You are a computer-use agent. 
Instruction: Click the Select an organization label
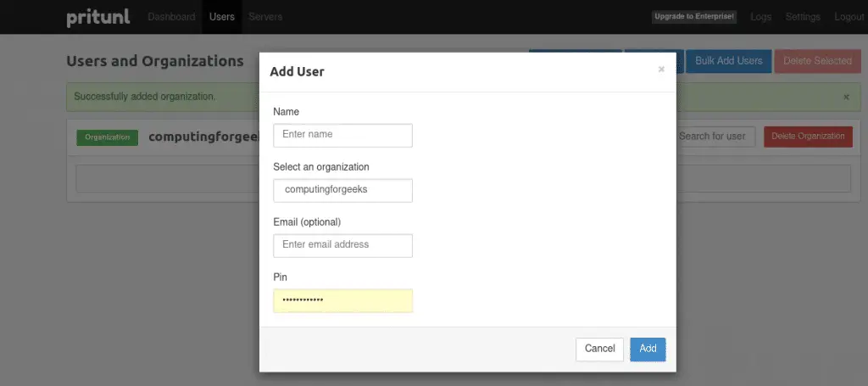point(321,166)
